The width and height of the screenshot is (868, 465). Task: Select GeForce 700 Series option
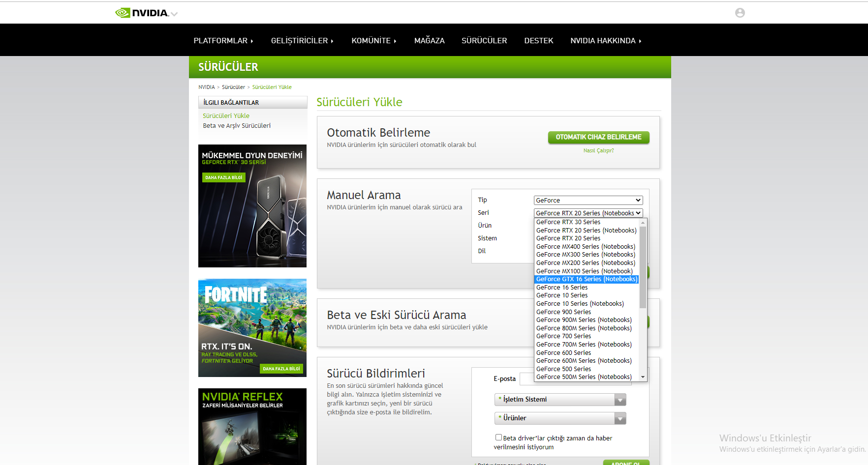pos(587,336)
